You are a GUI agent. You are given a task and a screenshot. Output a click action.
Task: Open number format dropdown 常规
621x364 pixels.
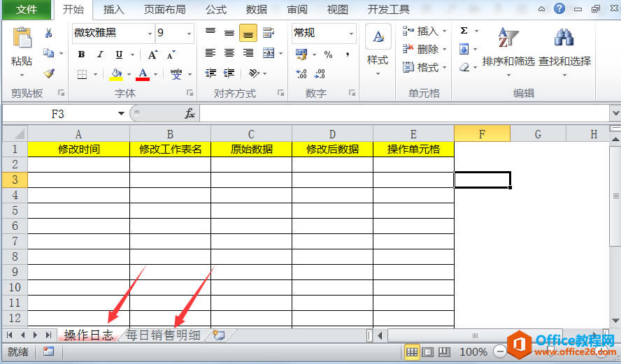351,34
